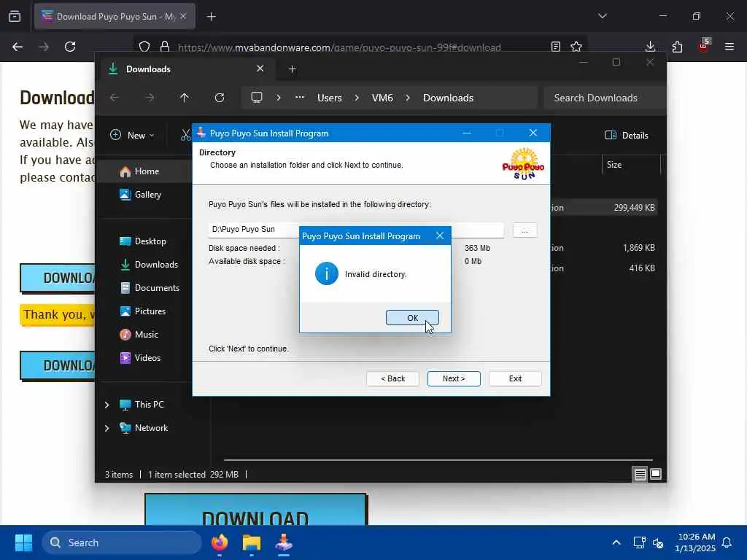Image resolution: width=747 pixels, height=560 pixels.
Task: Click the taskbar Search box
Action: [x=122, y=542]
